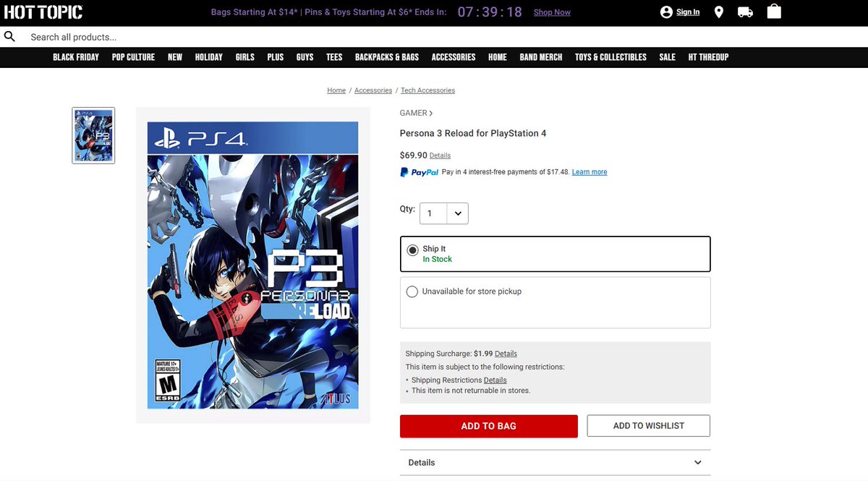Expand the Details accordion section
The height and width of the screenshot is (481, 868).
(x=555, y=463)
